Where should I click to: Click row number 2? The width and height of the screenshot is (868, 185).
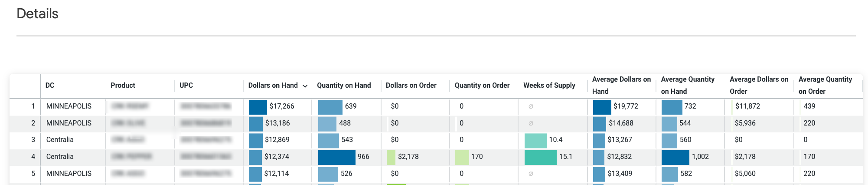click(33, 123)
